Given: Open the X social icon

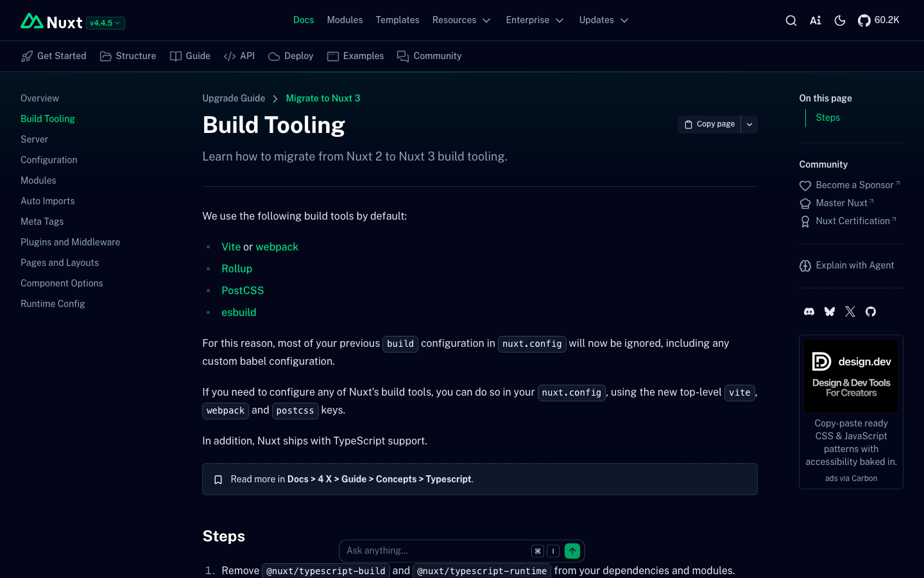Looking at the screenshot, I should pos(850,311).
